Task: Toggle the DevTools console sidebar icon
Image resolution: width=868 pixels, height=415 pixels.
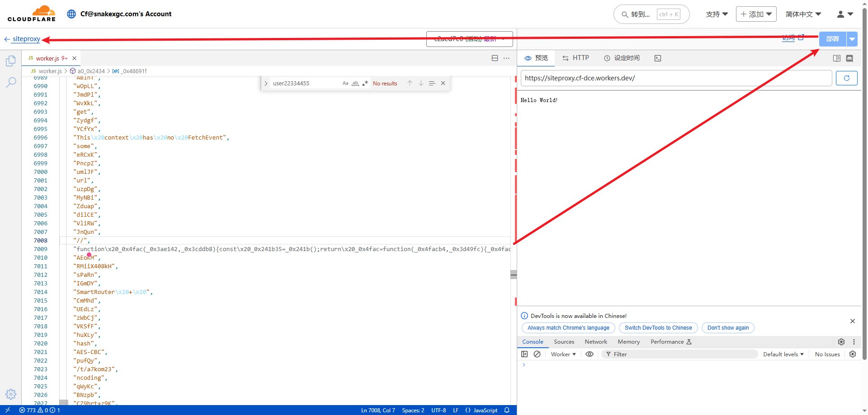Action: pyautogui.click(x=524, y=354)
